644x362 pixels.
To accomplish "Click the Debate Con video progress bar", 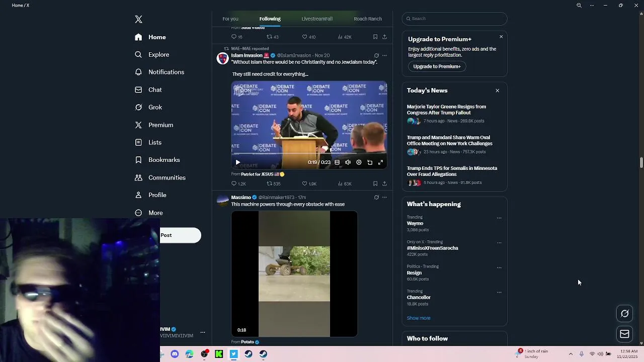I will 309,154.
